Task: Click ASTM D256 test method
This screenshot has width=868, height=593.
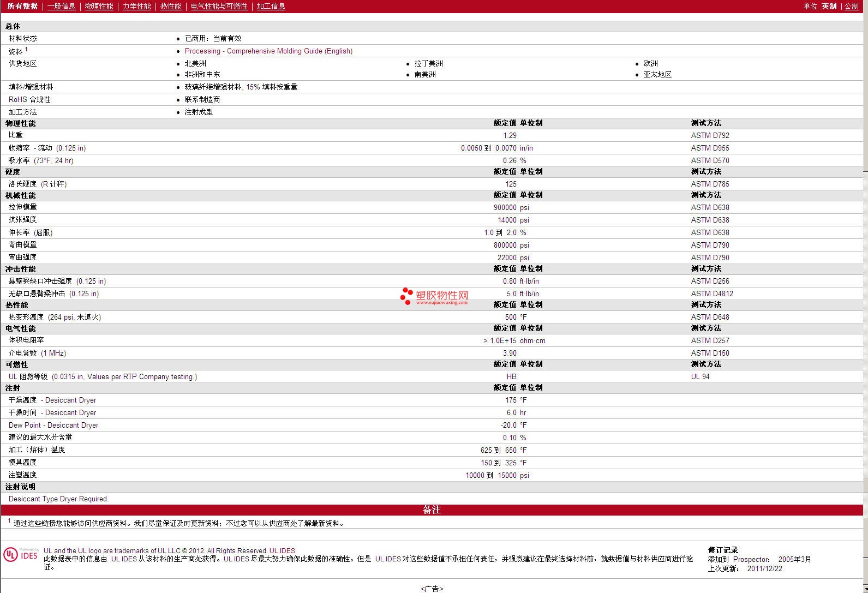Action: pos(710,281)
